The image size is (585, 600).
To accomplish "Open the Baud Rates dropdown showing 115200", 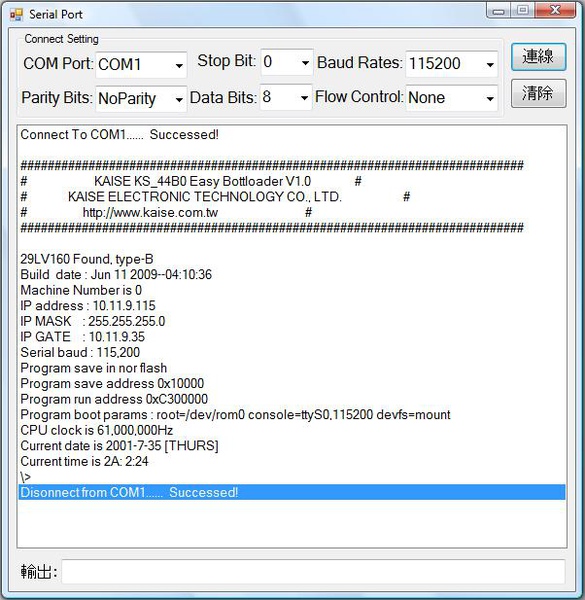I will 451,64.
